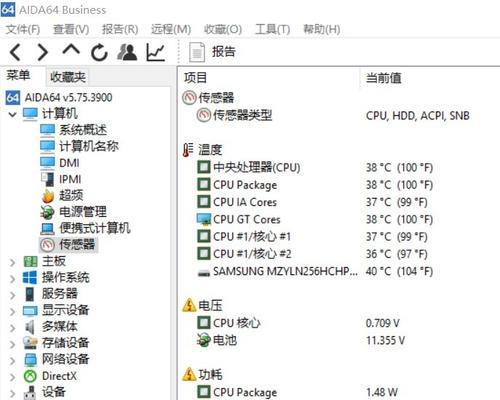Select the DMI icon
This screenshot has width=500, height=400.
[x=47, y=163]
